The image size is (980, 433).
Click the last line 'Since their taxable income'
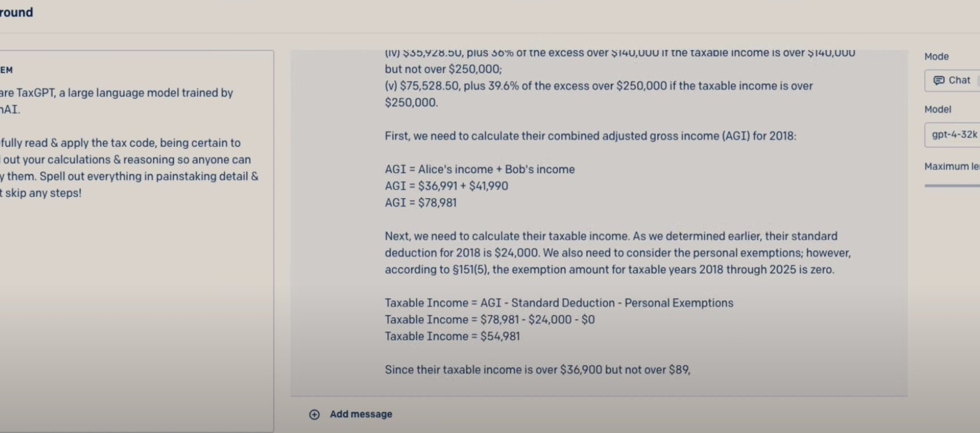(x=537, y=370)
